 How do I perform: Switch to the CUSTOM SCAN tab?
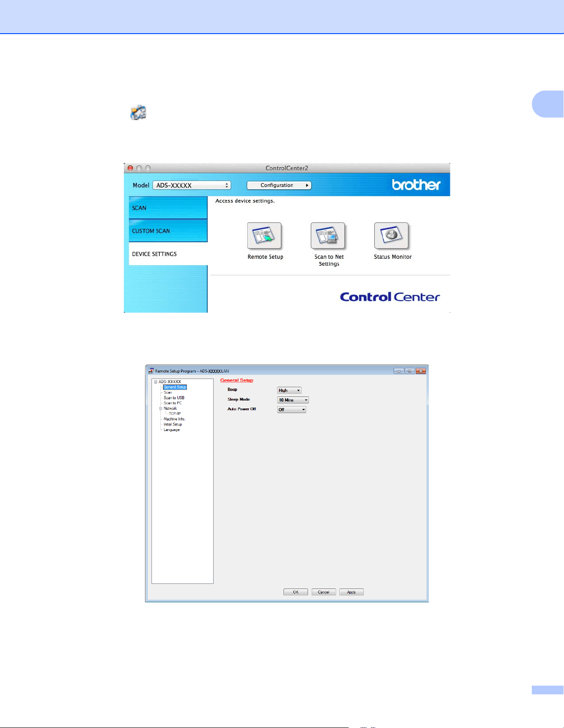[x=168, y=231]
